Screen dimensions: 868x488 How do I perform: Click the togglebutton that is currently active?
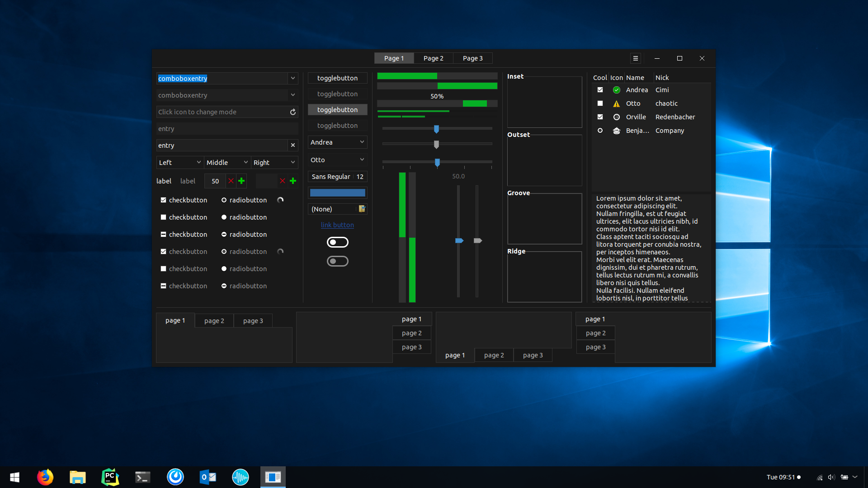coord(337,110)
